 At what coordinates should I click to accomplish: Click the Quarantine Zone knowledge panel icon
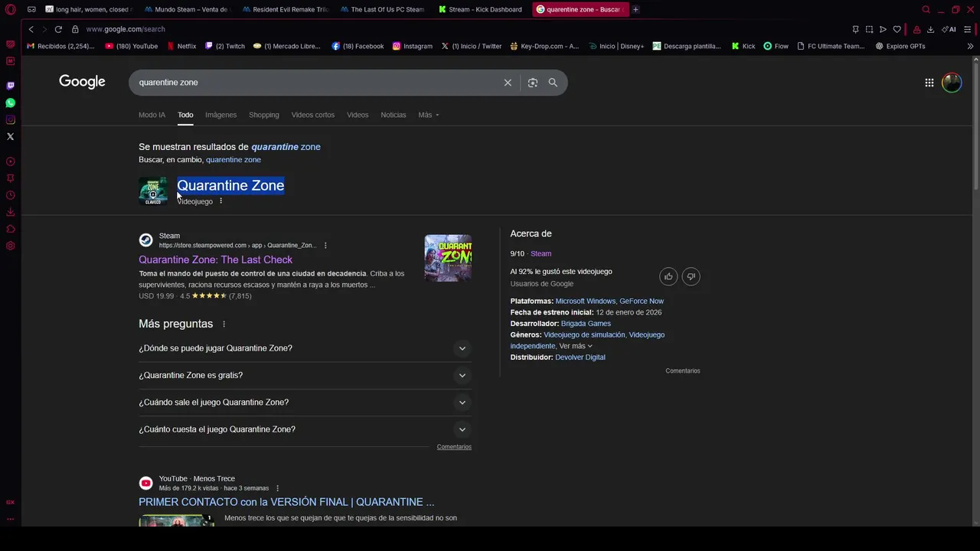tap(153, 191)
